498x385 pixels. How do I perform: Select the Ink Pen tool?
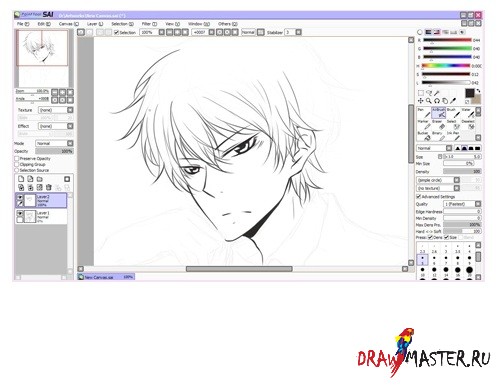453,136
